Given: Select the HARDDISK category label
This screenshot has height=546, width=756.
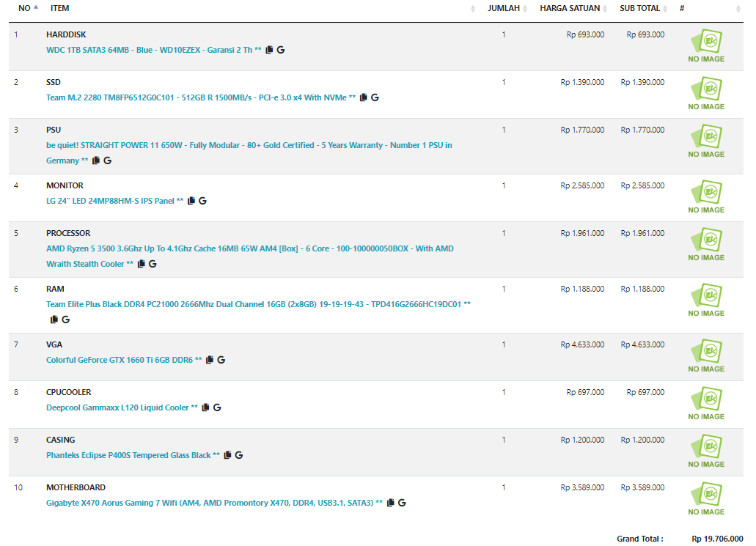Looking at the screenshot, I should [x=66, y=34].
